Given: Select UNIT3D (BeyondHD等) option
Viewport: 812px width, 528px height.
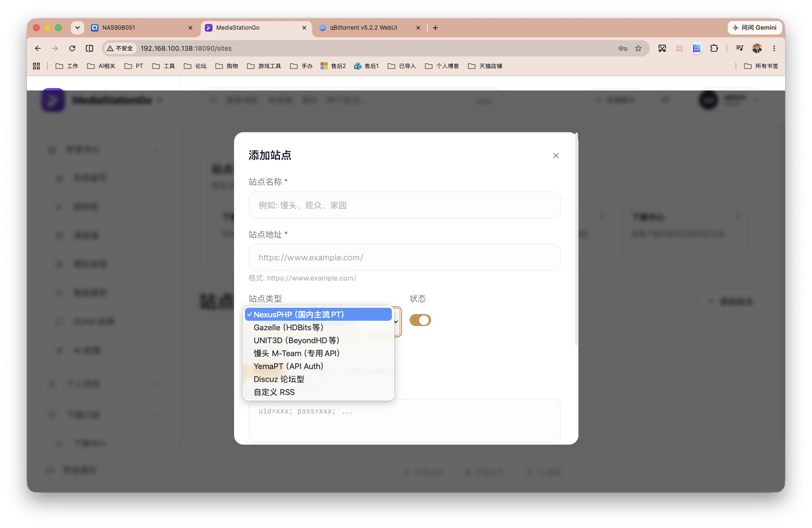Looking at the screenshot, I should [318, 340].
